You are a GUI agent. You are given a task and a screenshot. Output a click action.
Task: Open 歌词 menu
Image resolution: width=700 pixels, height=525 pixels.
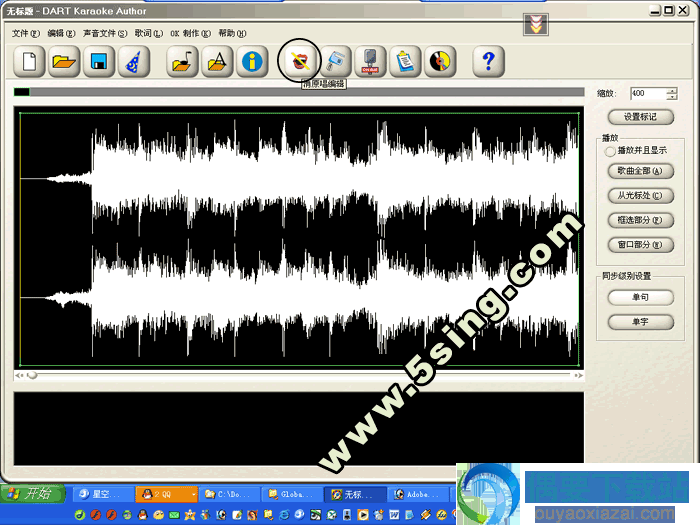(149, 33)
